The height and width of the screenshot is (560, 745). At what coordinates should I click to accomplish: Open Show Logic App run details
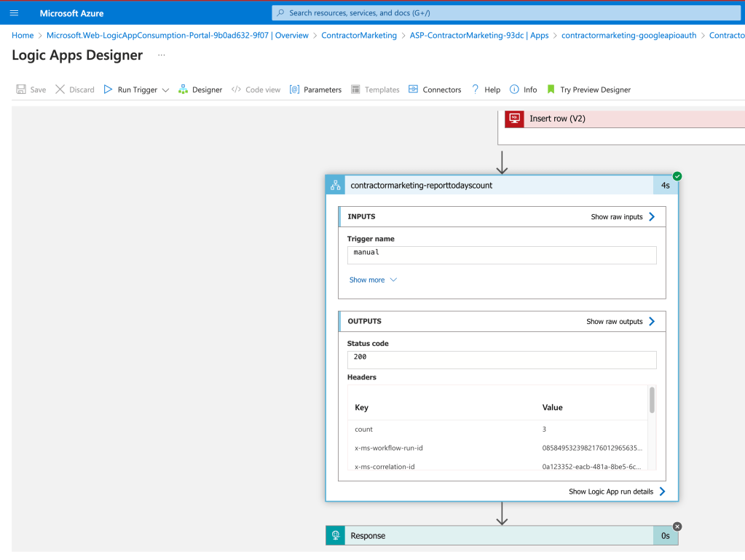point(611,492)
